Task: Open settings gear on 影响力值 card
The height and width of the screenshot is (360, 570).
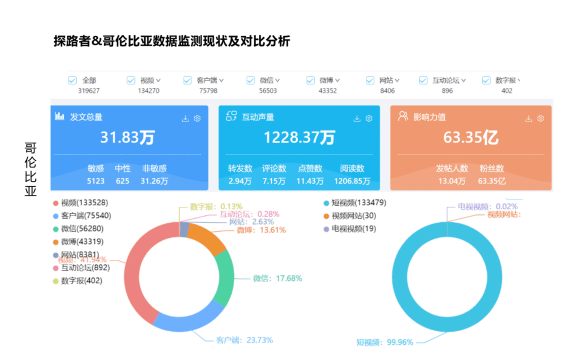Action: click(541, 119)
